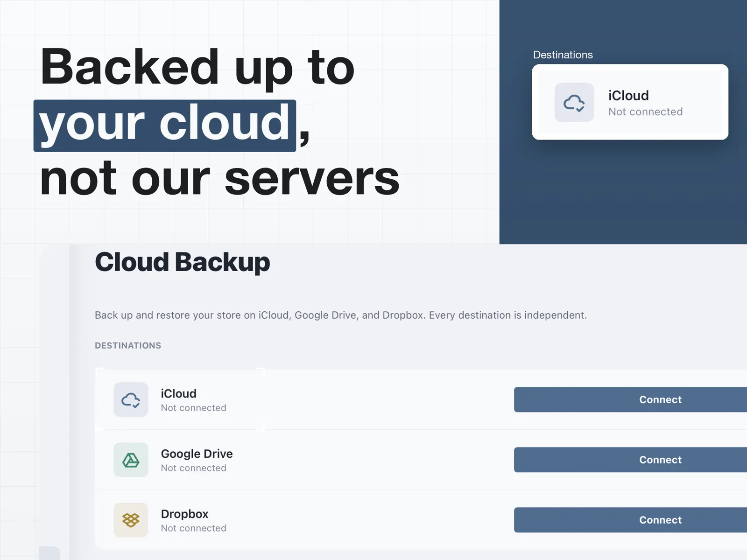Click the iCloud title in the blue panel card
The image size is (747, 560).
628,96
